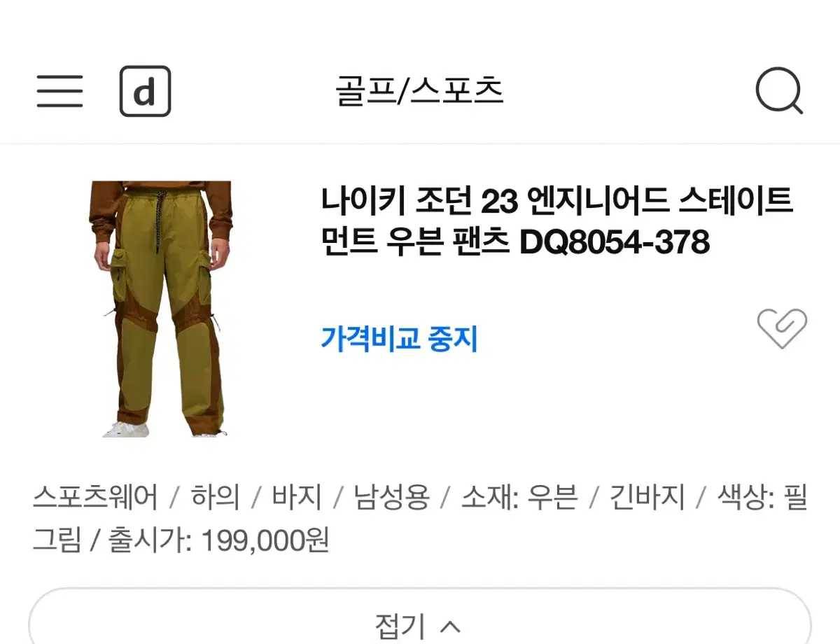This screenshot has height=644, width=840.
Task: Toggle the heart wishlist icon
Action: (x=782, y=328)
